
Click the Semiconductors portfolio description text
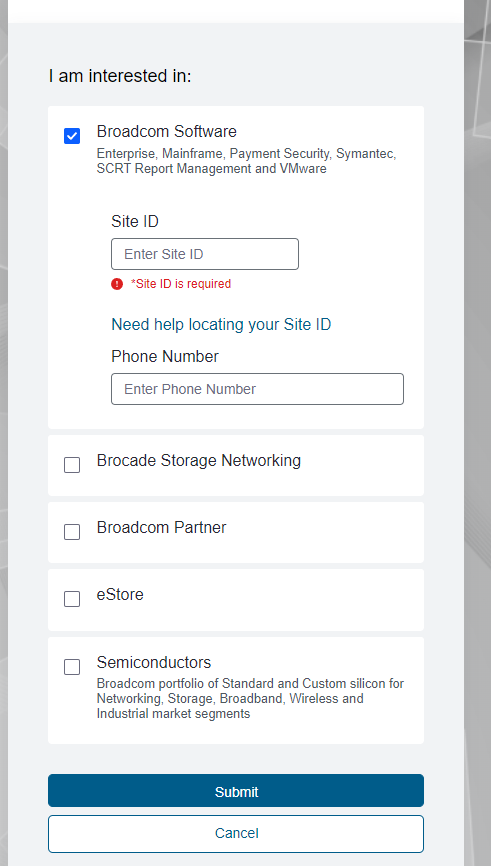(x=250, y=699)
